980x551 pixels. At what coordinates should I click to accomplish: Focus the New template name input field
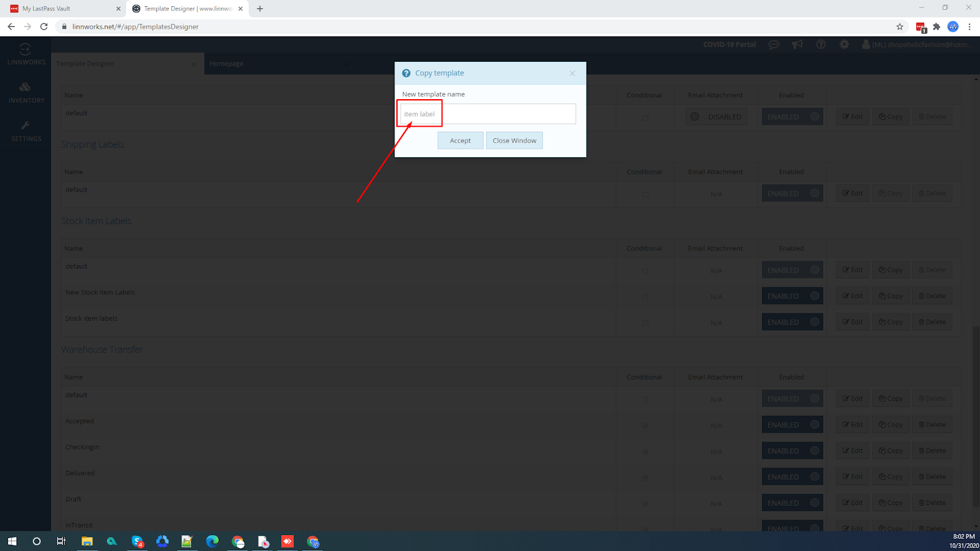(488, 114)
